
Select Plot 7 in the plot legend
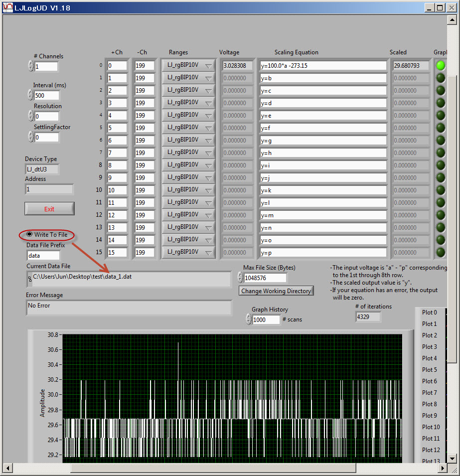(430, 393)
